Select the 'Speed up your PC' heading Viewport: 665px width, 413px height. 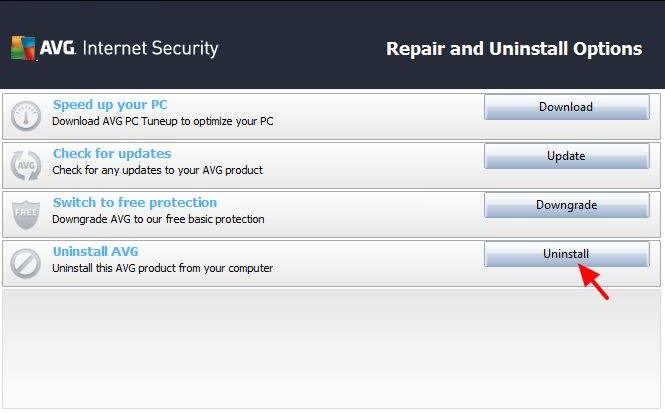click(110, 105)
